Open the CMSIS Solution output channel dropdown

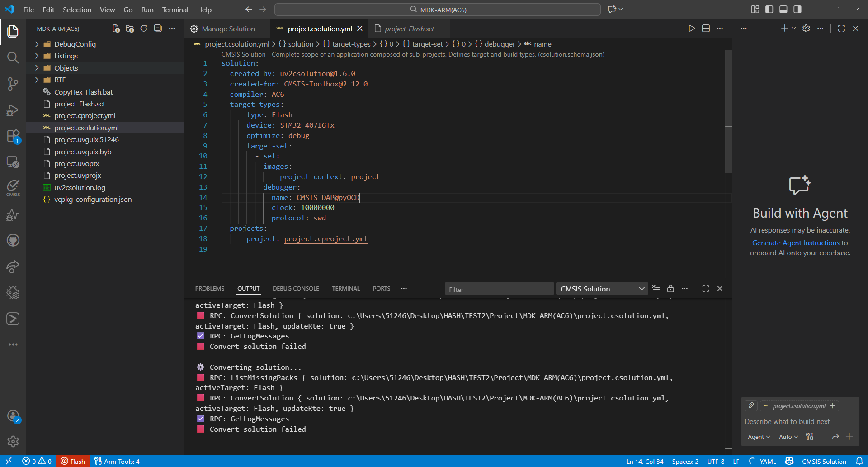pyautogui.click(x=602, y=289)
